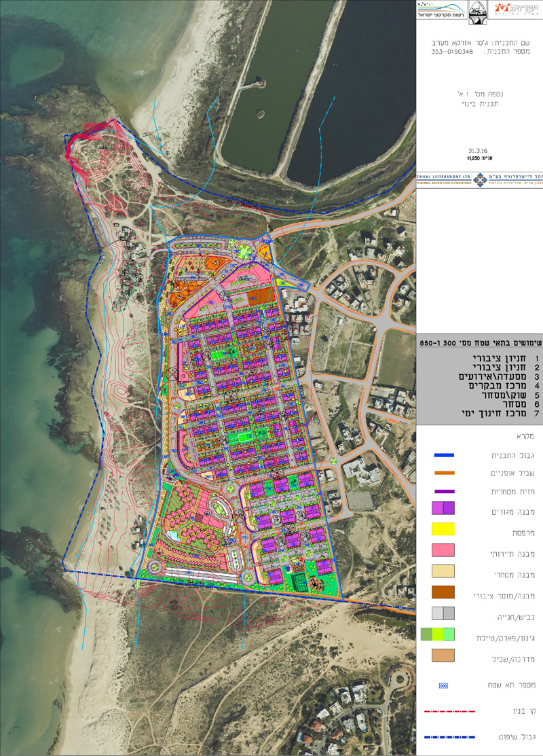Click row 1 חניון ציבורי
This screenshot has width=543, height=756.
pos(506,359)
